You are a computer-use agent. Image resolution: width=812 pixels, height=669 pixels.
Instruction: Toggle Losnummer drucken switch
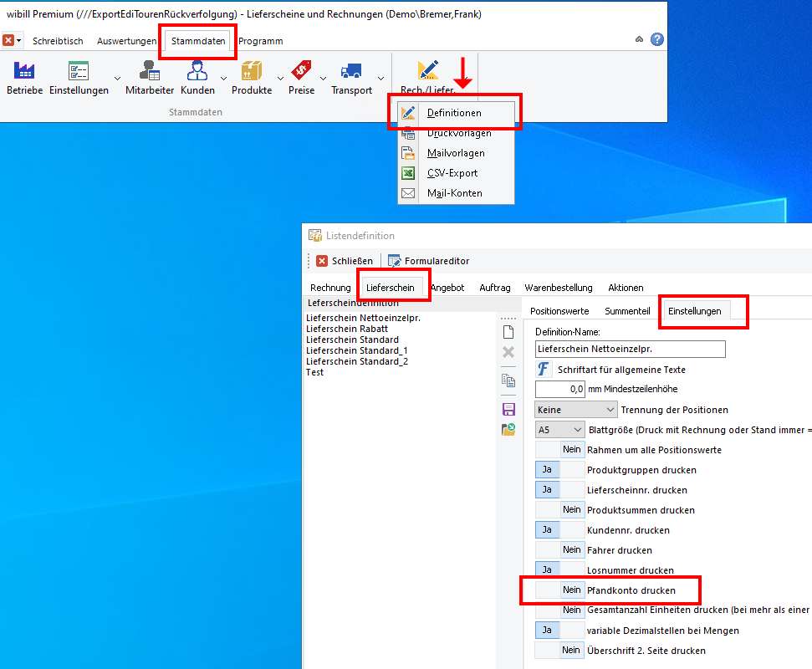[x=559, y=569]
